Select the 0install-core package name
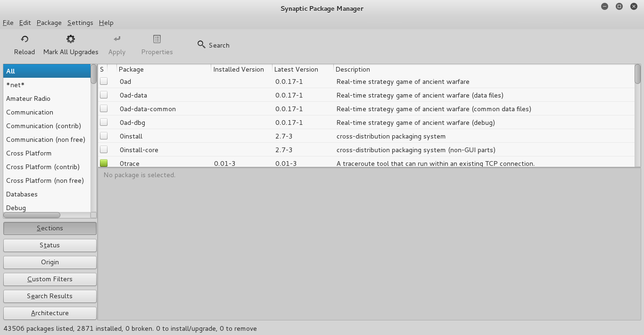This screenshot has width=644, height=335. (x=139, y=150)
